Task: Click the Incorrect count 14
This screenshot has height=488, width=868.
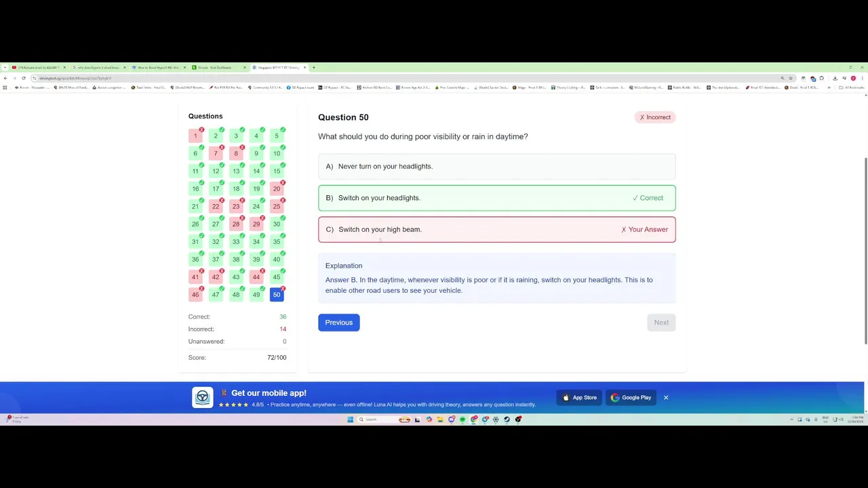Action: [283, 329]
